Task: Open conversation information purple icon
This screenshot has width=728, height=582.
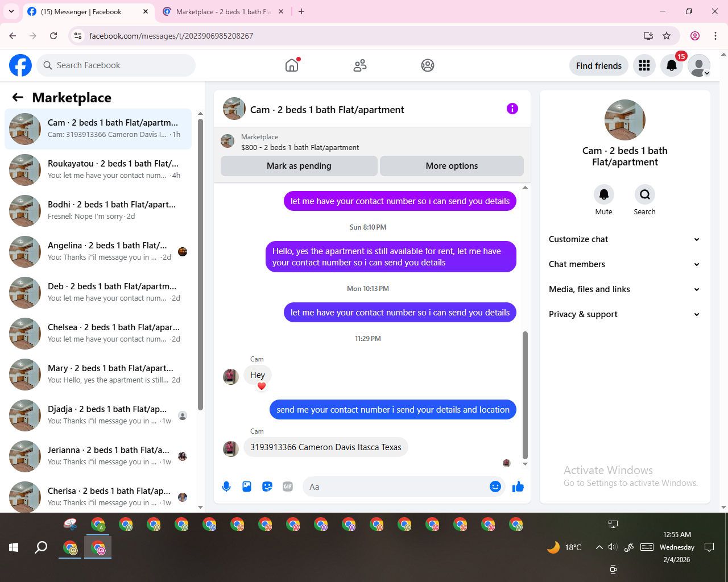Action: point(512,109)
